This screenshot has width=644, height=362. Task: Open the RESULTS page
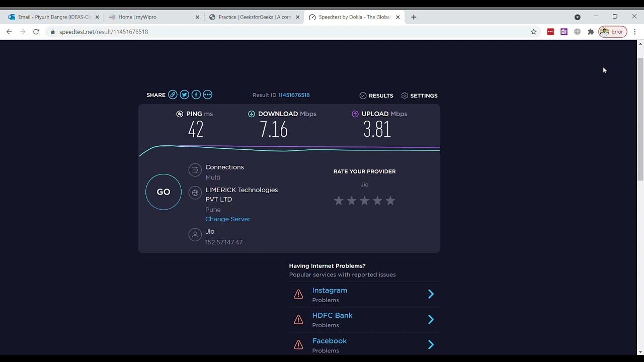tap(376, 96)
